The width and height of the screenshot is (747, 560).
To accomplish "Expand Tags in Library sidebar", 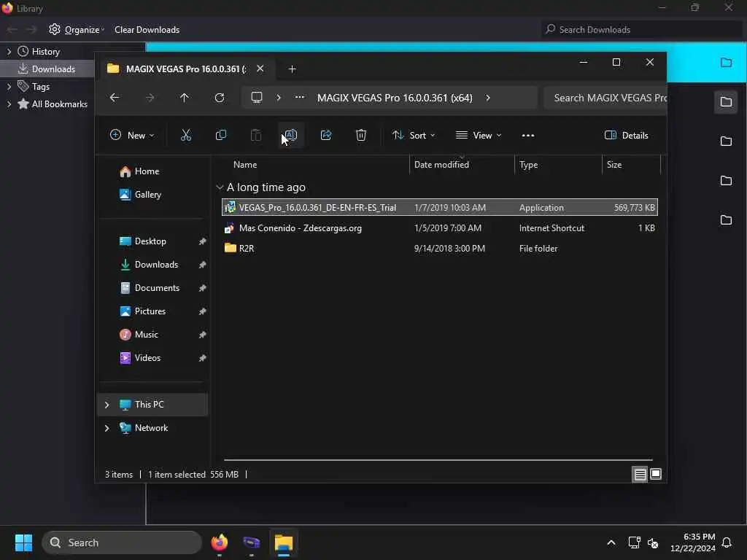I will click(9, 87).
